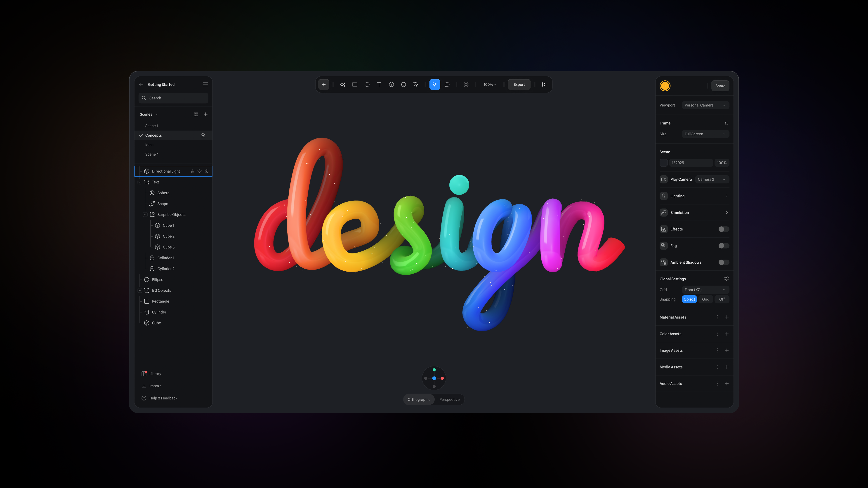Click the Export button
The image size is (868, 488).
519,84
